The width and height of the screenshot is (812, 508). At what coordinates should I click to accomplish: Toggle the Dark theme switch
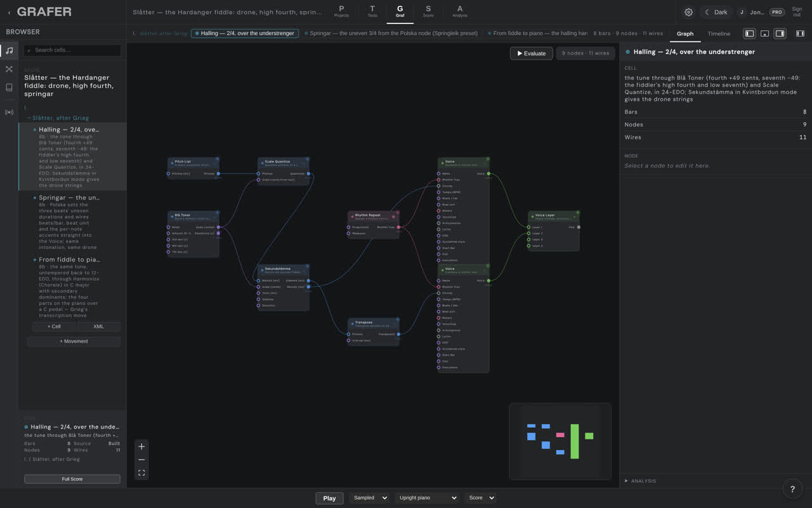(716, 12)
